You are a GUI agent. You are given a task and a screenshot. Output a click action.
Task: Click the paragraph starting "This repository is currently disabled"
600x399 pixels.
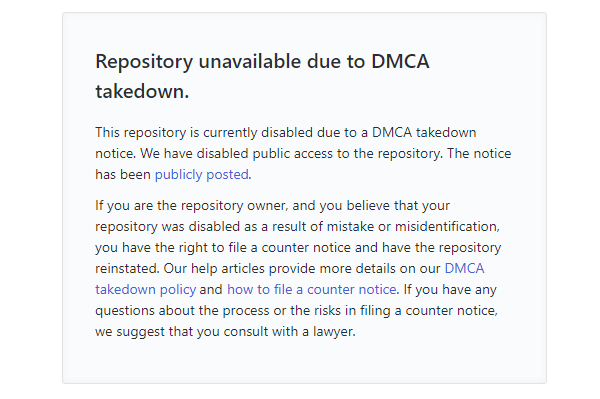(x=303, y=153)
